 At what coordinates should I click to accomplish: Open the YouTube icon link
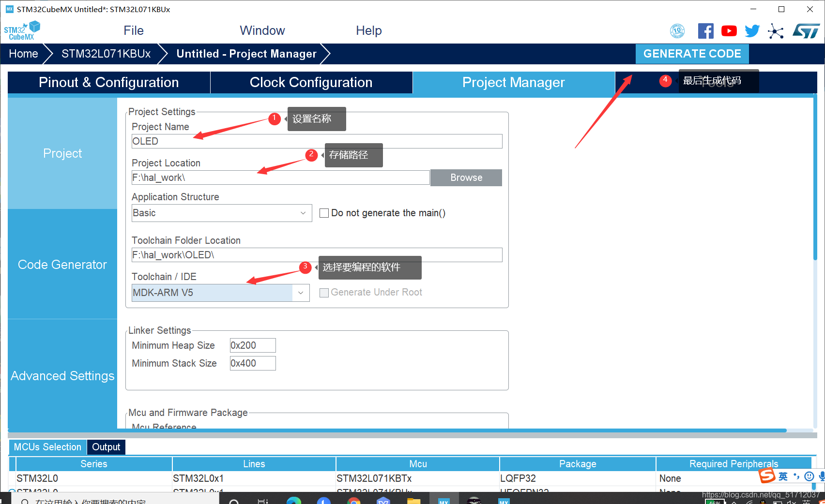click(729, 31)
